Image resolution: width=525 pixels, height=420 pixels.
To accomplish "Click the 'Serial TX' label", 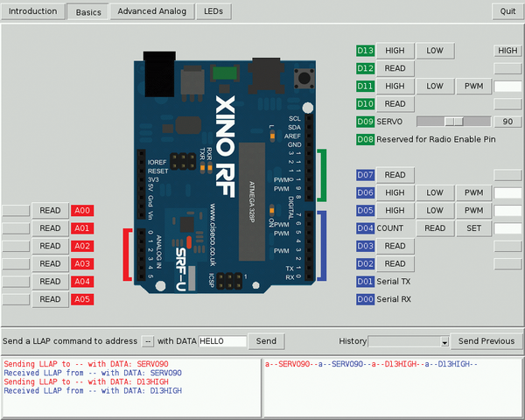I will (x=394, y=282).
